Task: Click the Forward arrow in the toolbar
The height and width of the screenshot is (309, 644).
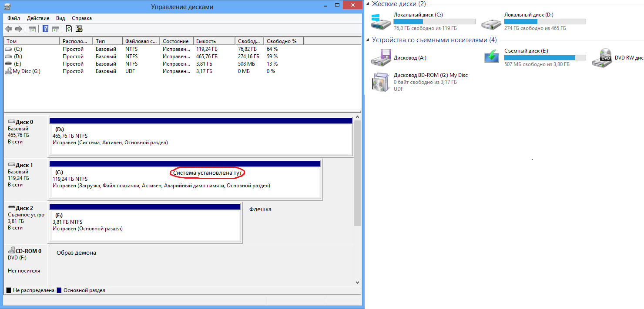Action: pos(19,29)
